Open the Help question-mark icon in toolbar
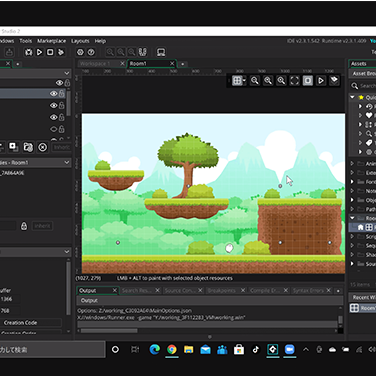376x376 pixels. point(91,52)
